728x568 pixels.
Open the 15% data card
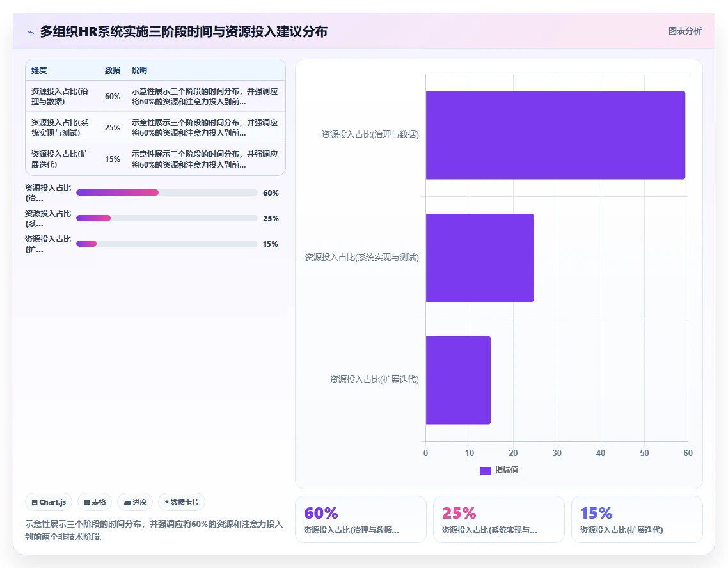pos(637,519)
